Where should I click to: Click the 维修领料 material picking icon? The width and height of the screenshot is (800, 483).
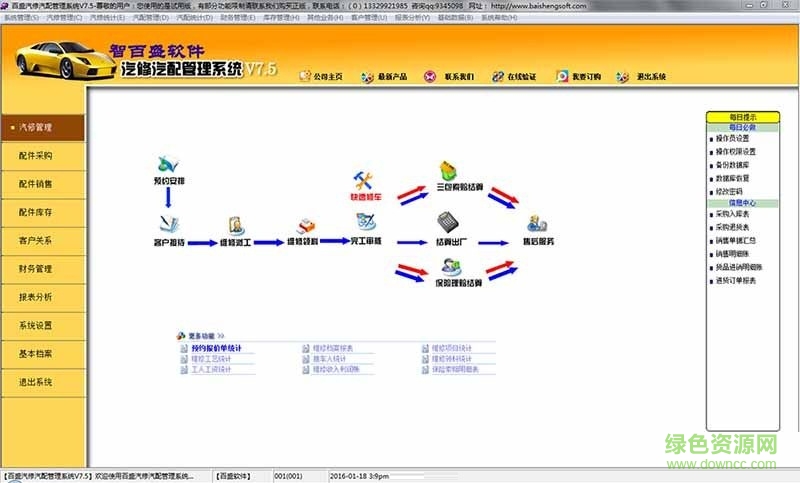point(303,226)
